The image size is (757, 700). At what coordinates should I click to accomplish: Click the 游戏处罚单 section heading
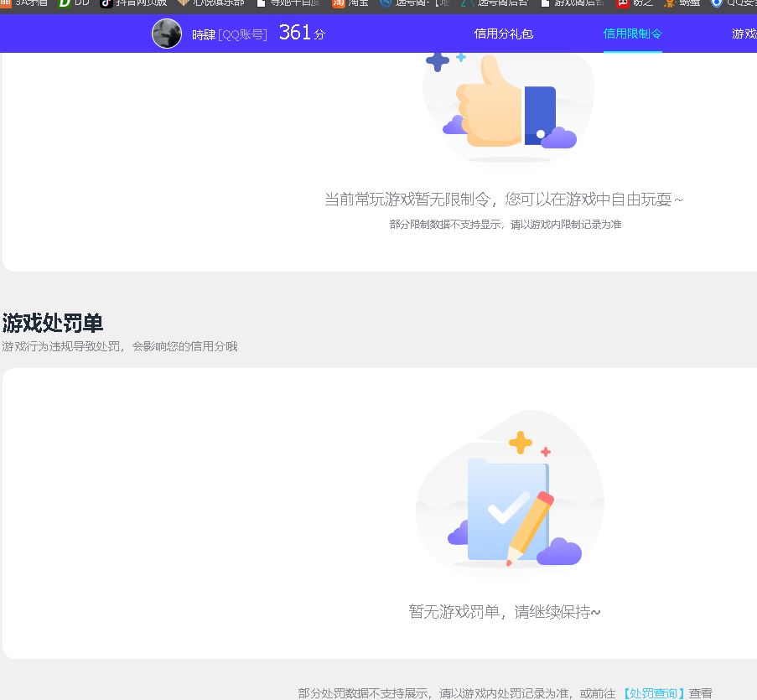[52, 323]
